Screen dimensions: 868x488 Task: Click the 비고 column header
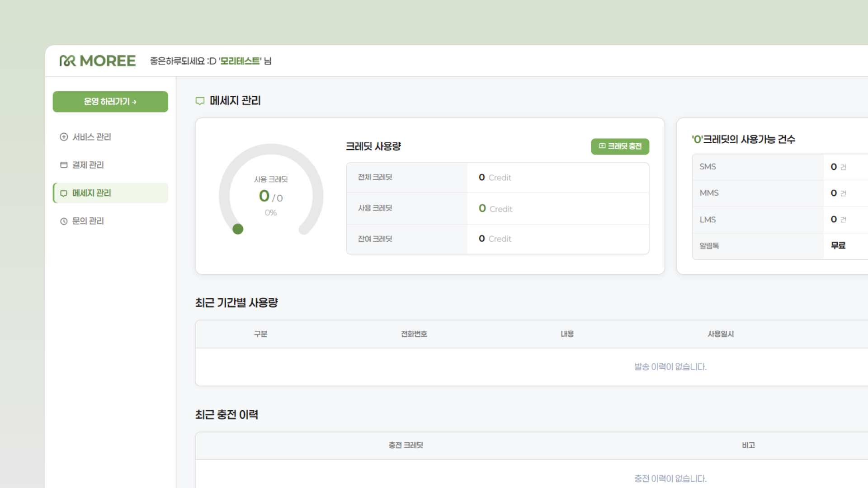point(748,446)
